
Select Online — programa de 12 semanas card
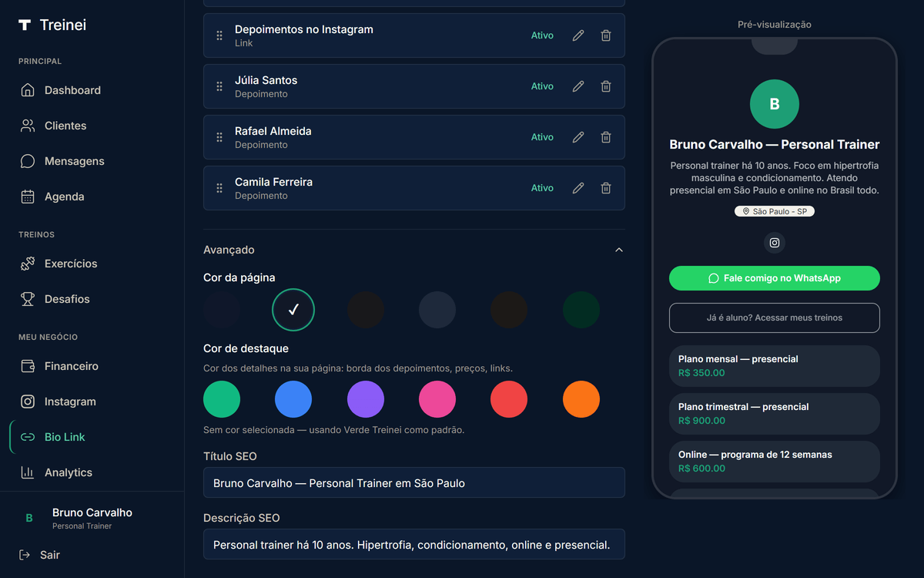[775, 461]
